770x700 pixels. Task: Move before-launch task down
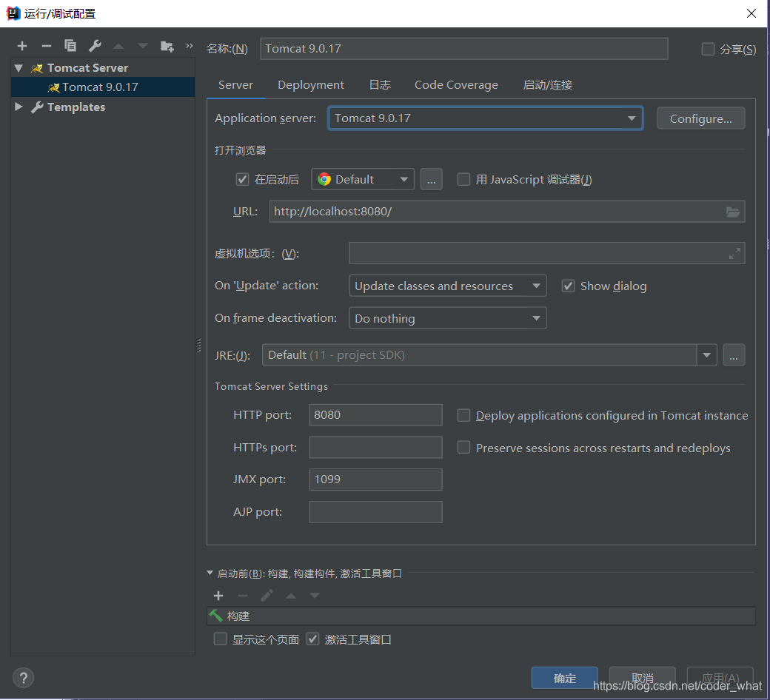click(315, 596)
